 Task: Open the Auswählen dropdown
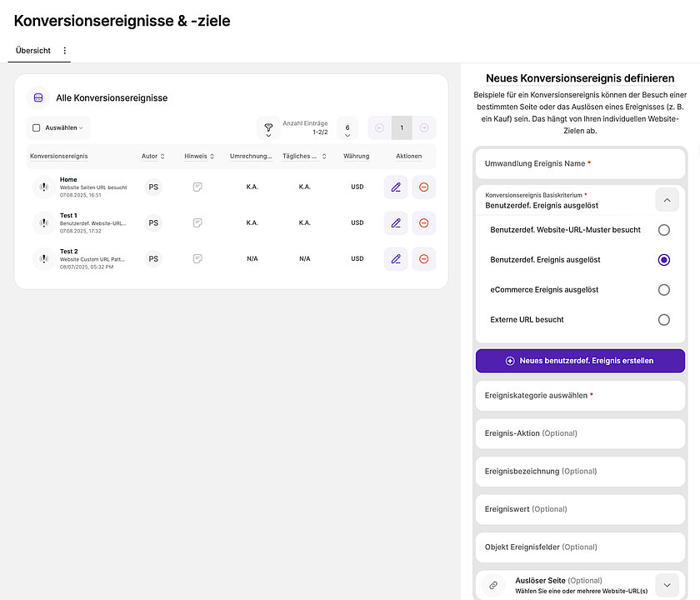pos(57,127)
